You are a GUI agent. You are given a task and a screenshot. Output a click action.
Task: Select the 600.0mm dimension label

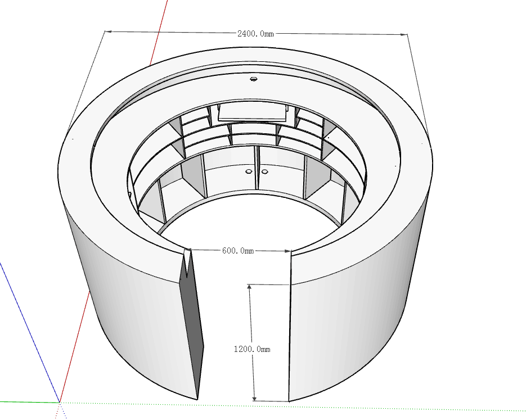[238, 250]
